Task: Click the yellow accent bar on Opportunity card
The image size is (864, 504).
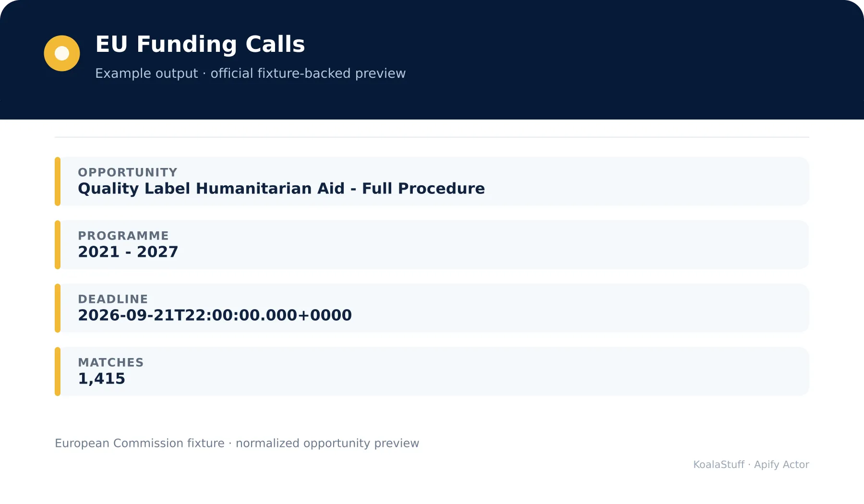Action: 58,181
